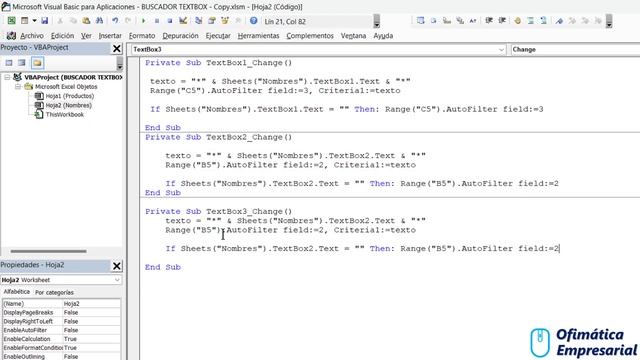Viewport: 640px width, 360px height.
Task: Open the Formato menu
Action: [x=142, y=36]
